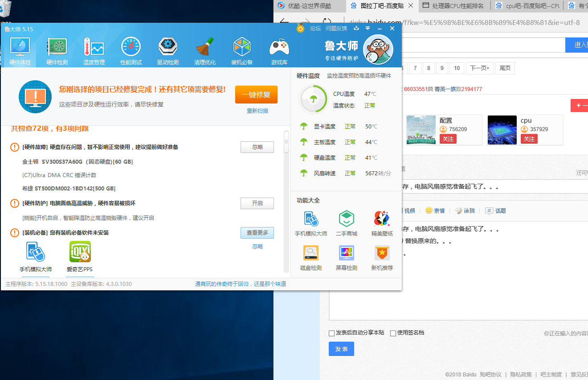Click the 鲁大师 mascot avatar
This screenshot has height=380, width=588.
(378, 50)
